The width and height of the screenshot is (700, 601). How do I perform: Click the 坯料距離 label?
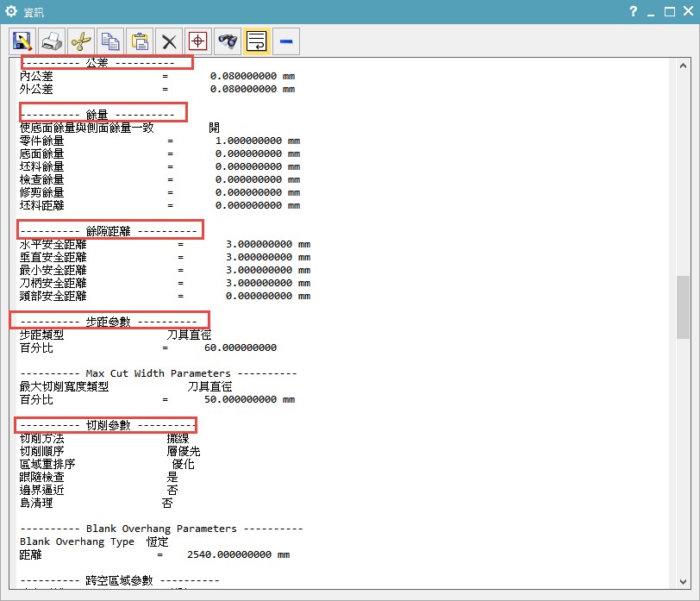(x=42, y=205)
